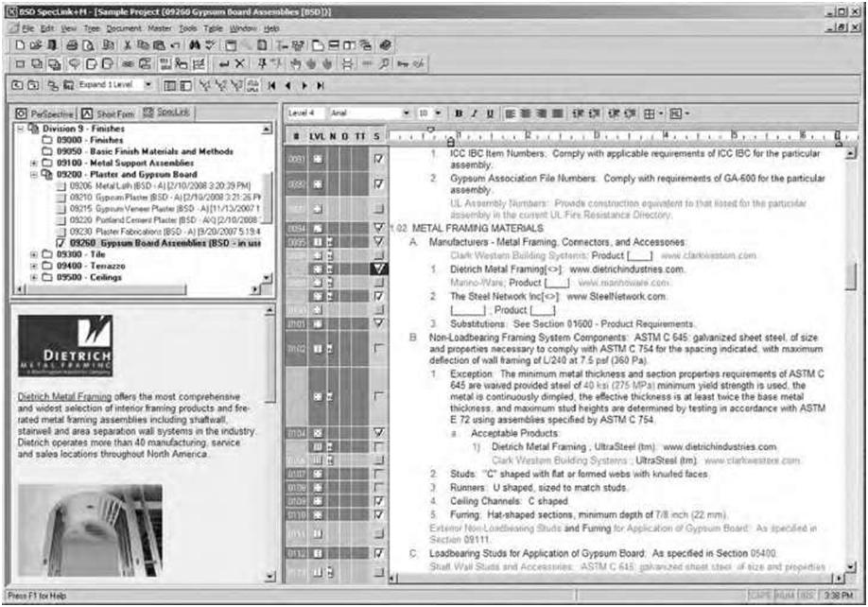Go to previous with the left arrow
Viewport: 868px width, 607px height.
tap(287, 86)
